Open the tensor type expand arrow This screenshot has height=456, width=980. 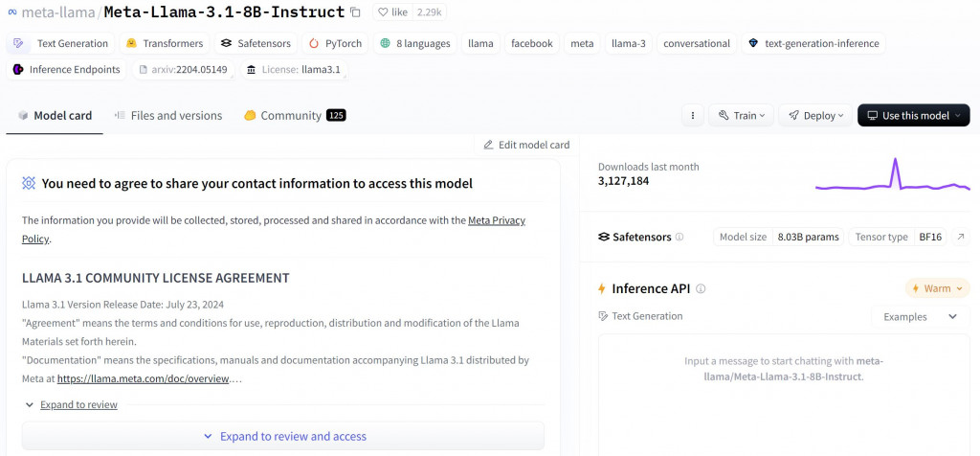coord(961,237)
